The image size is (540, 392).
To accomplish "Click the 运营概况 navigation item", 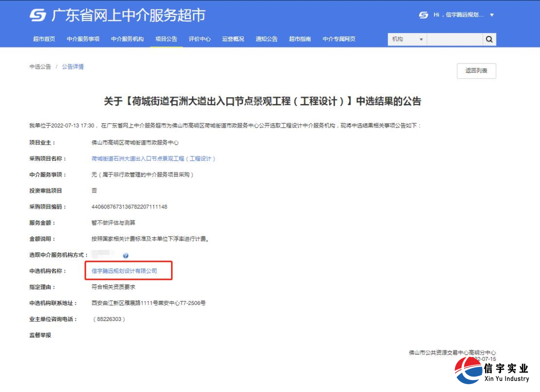I will [233, 39].
